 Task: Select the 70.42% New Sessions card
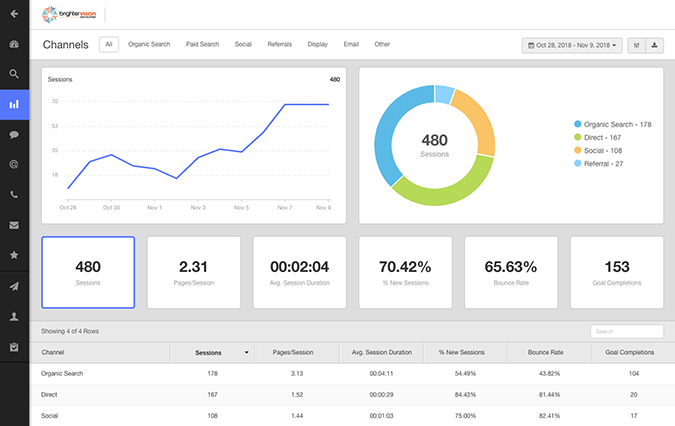tap(406, 272)
